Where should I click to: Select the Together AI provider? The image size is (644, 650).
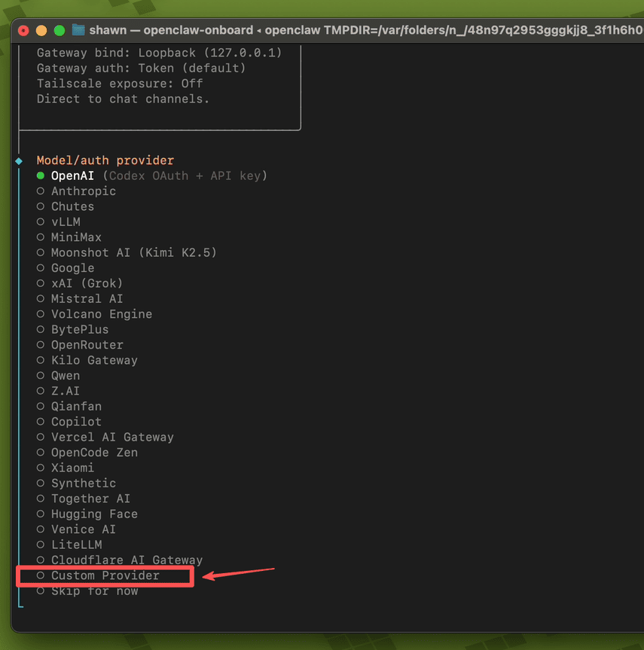click(90, 499)
